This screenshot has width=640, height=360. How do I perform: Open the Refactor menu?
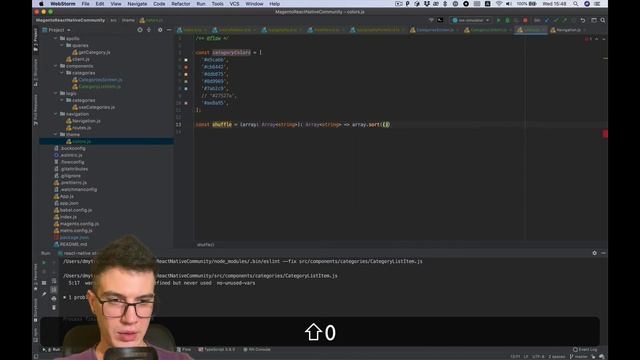coord(180,4)
